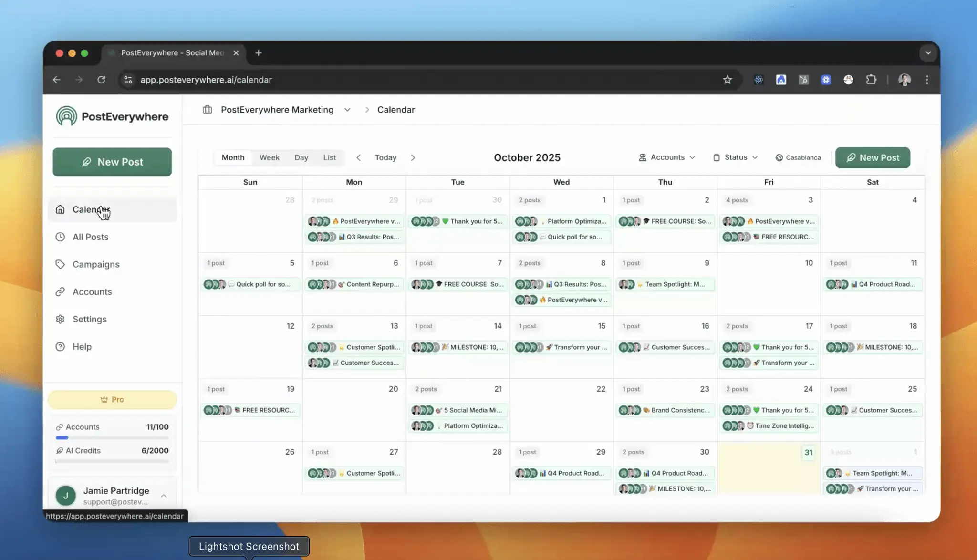Jump to Today in the calendar

(x=385, y=157)
